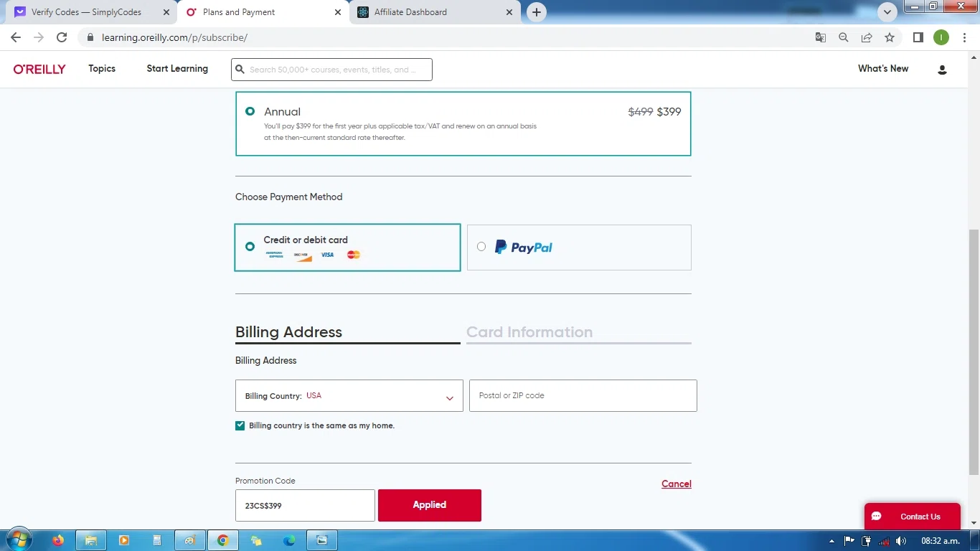
Task: Click the zoom magnifier icon in address bar
Action: click(x=844, y=37)
